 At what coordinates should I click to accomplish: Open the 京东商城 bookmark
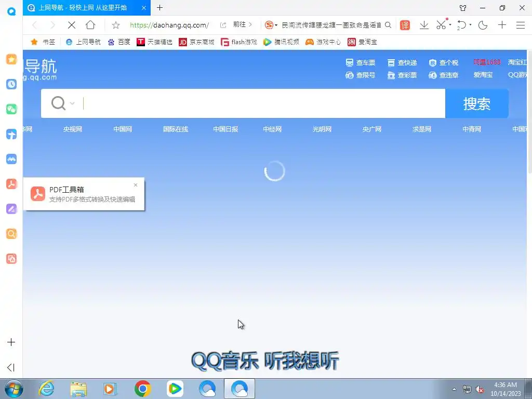coord(196,42)
